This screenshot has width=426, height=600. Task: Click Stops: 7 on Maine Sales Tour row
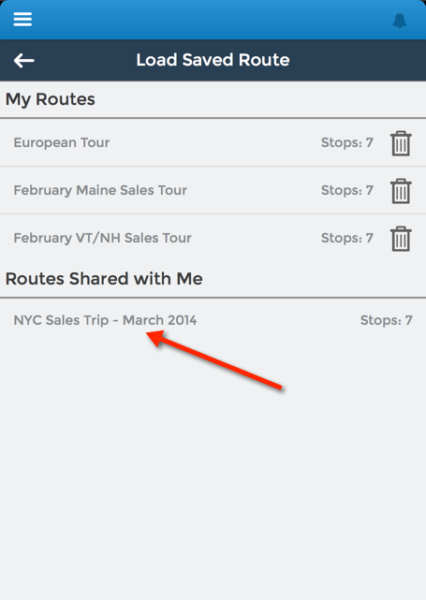(347, 190)
